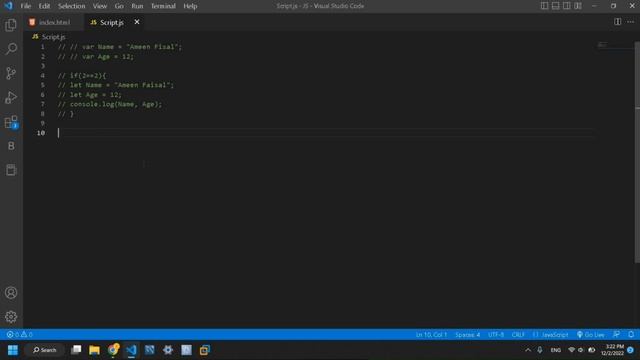Click the VS Code logo in title bar

(8, 6)
